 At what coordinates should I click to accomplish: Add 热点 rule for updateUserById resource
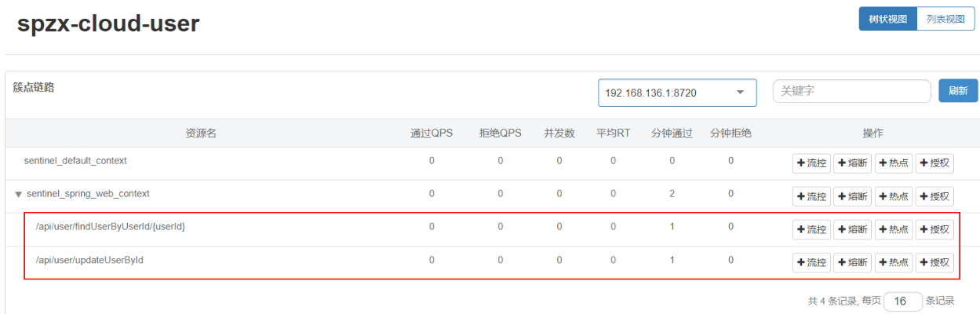(x=894, y=262)
